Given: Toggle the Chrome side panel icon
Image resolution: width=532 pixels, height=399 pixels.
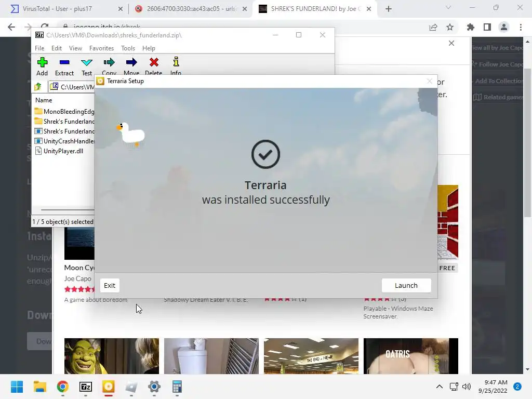Looking at the screenshot, I should 487,27.
